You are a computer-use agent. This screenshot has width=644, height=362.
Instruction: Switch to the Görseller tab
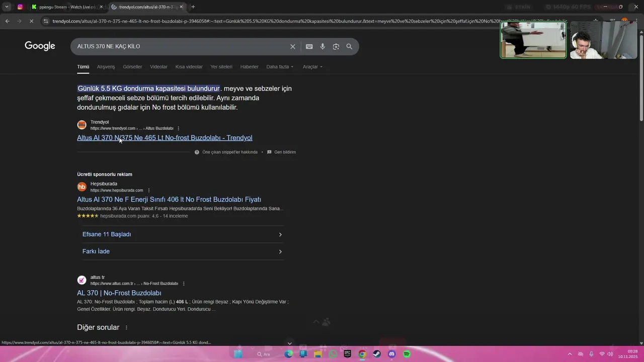tap(132, 67)
